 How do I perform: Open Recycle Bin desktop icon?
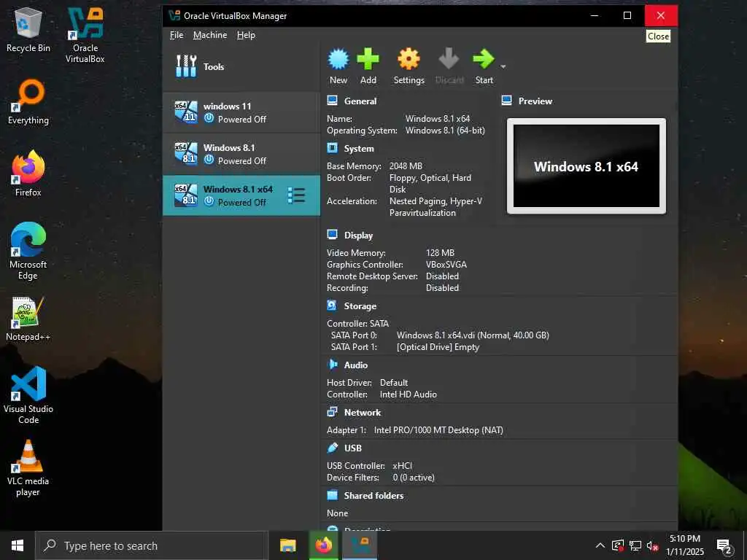pos(28,29)
